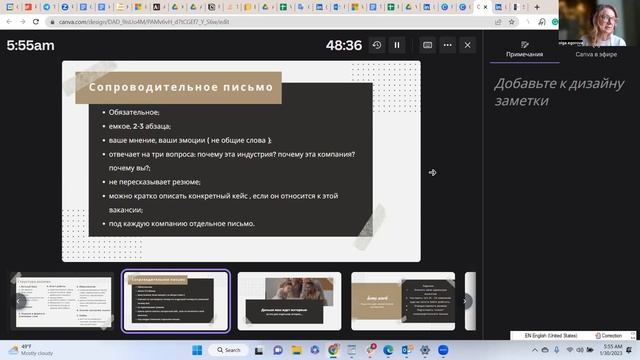Open the clock showing 5:55 AM
Image resolution: width=640 pixels, height=360 pixels.
tap(611, 350)
